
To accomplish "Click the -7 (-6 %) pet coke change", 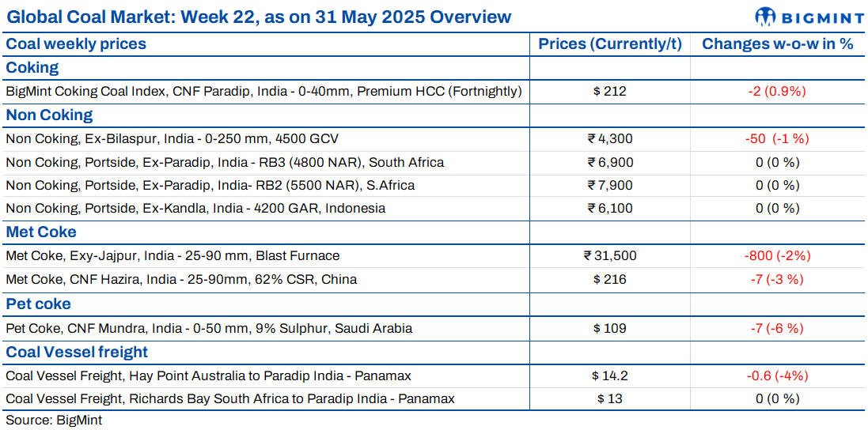I will 777,328.
